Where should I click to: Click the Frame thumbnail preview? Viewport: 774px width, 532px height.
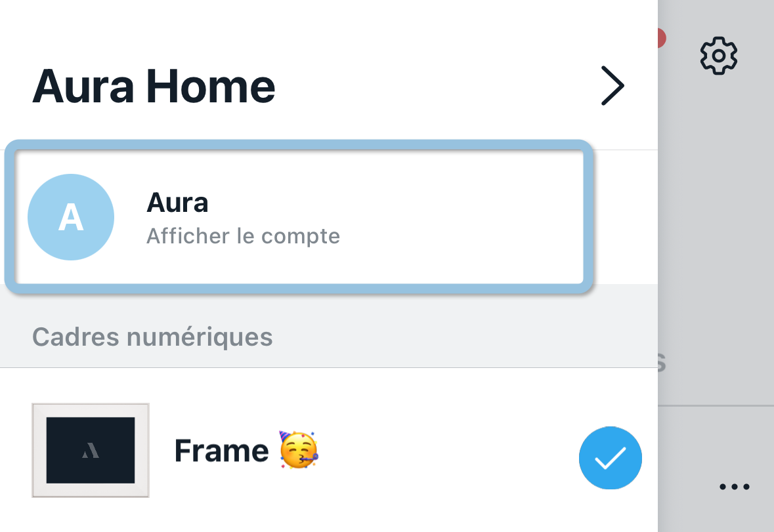click(91, 451)
